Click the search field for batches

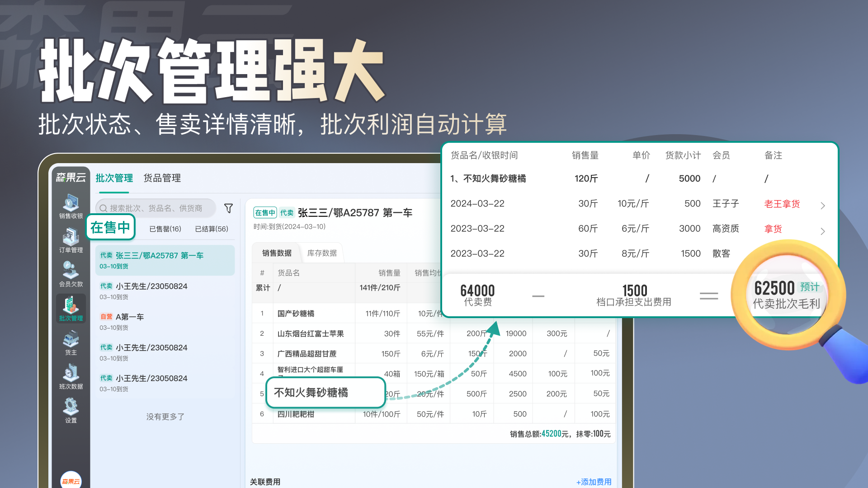(x=154, y=208)
